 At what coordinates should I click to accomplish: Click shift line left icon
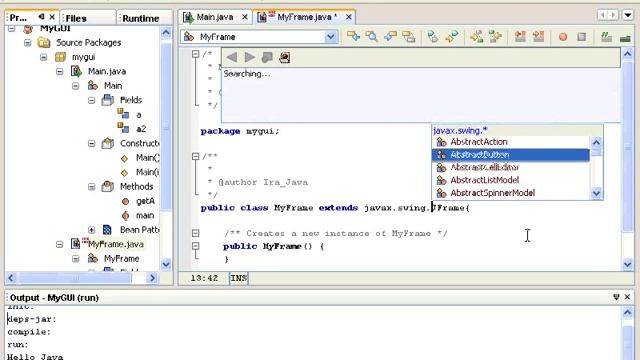click(x=520, y=37)
